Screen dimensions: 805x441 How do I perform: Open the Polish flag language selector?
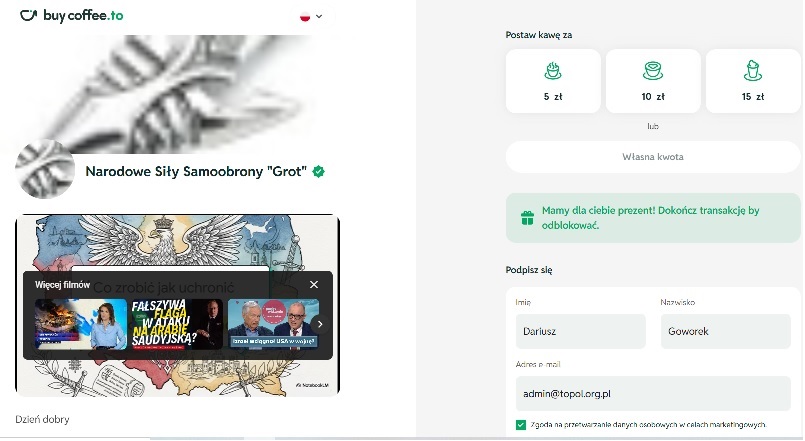tap(305, 16)
